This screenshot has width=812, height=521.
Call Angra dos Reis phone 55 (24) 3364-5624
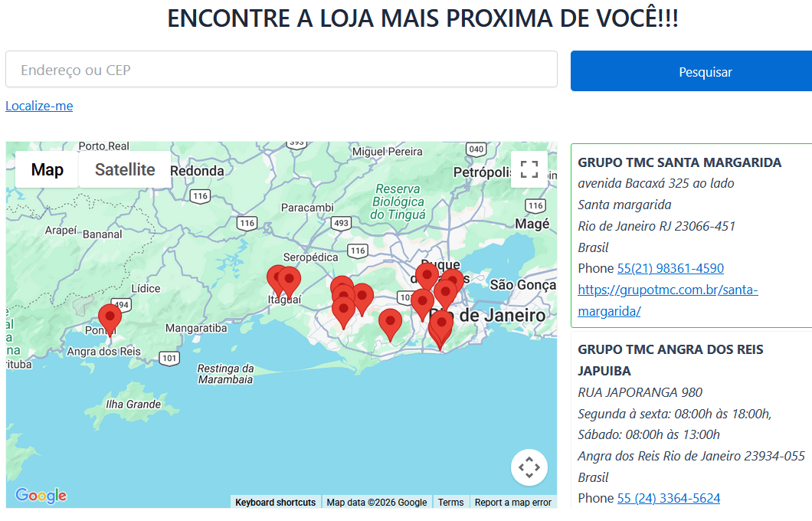(x=669, y=498)
